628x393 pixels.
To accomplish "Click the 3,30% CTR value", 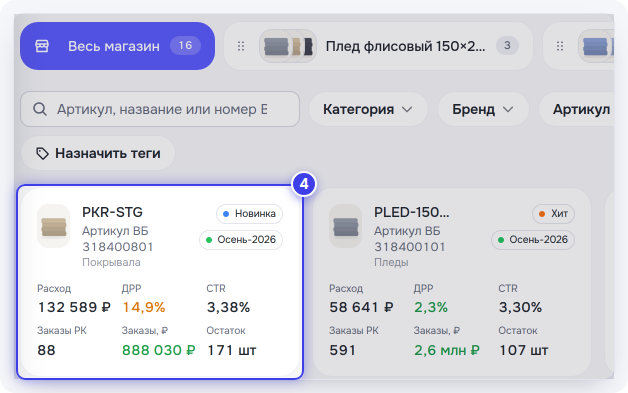I will click(x=520, y=307).
